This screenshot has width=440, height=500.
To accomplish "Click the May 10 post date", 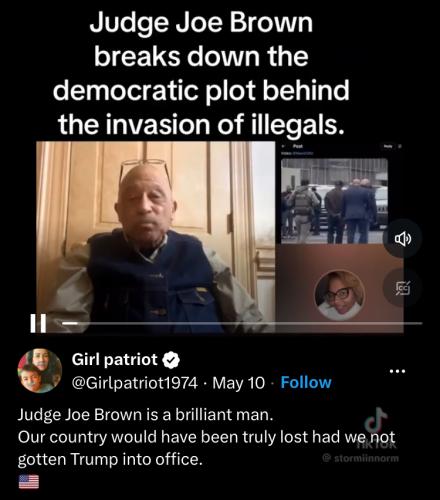I will tap(238, 383).
